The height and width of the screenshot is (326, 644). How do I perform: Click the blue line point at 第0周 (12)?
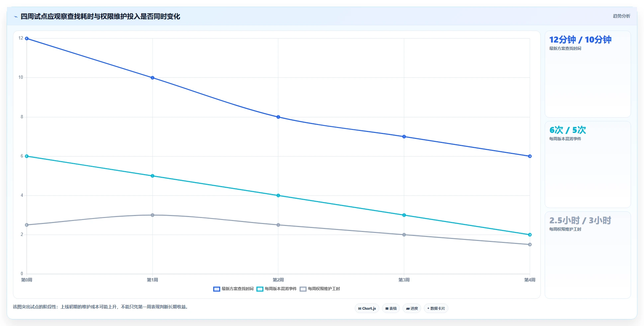point(27,39)
